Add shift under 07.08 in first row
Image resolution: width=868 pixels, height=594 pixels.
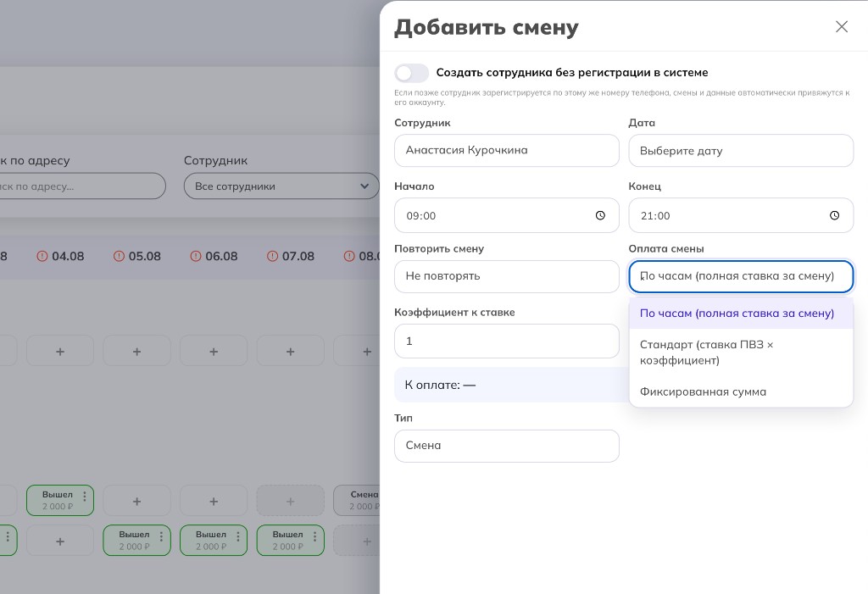(x=290, y=351)
